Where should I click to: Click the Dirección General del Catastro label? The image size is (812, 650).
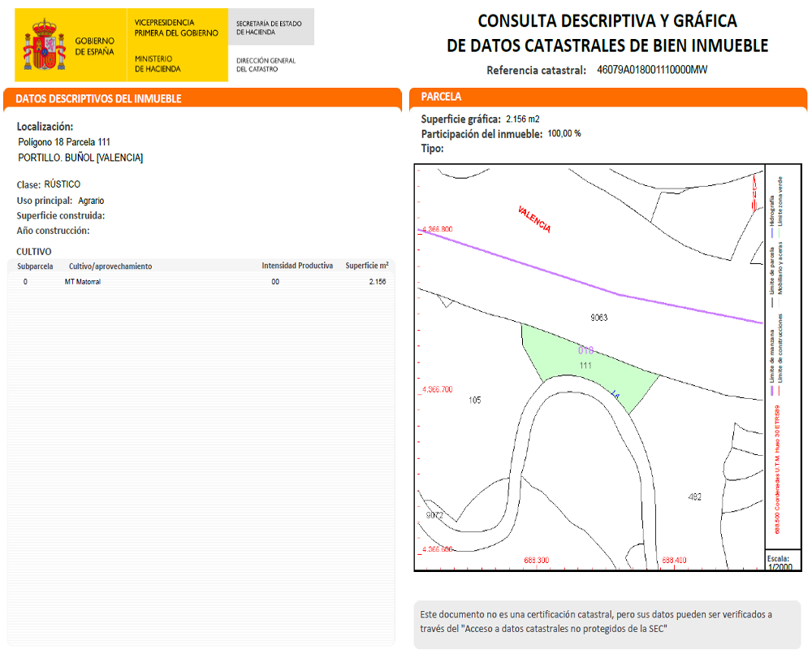[x=266, y=64]
